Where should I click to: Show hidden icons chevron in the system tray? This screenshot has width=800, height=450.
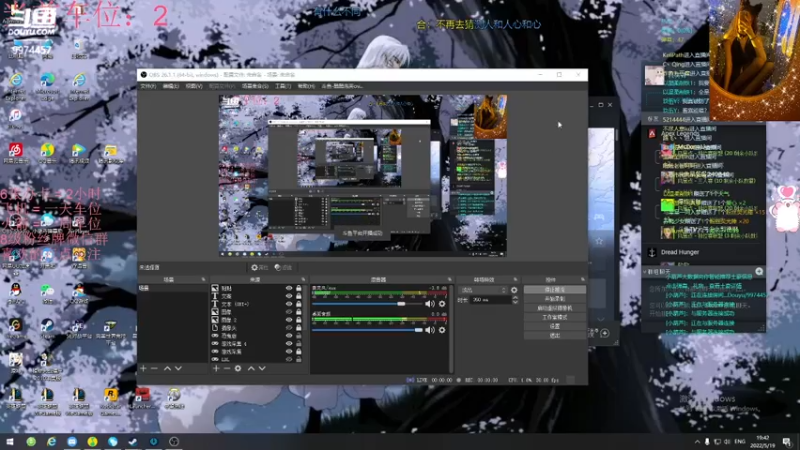tap(697, 441)
